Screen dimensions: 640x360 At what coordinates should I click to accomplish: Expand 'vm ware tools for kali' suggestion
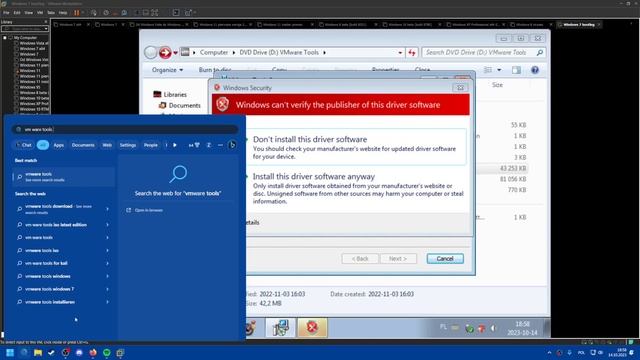tap(107, 263)
